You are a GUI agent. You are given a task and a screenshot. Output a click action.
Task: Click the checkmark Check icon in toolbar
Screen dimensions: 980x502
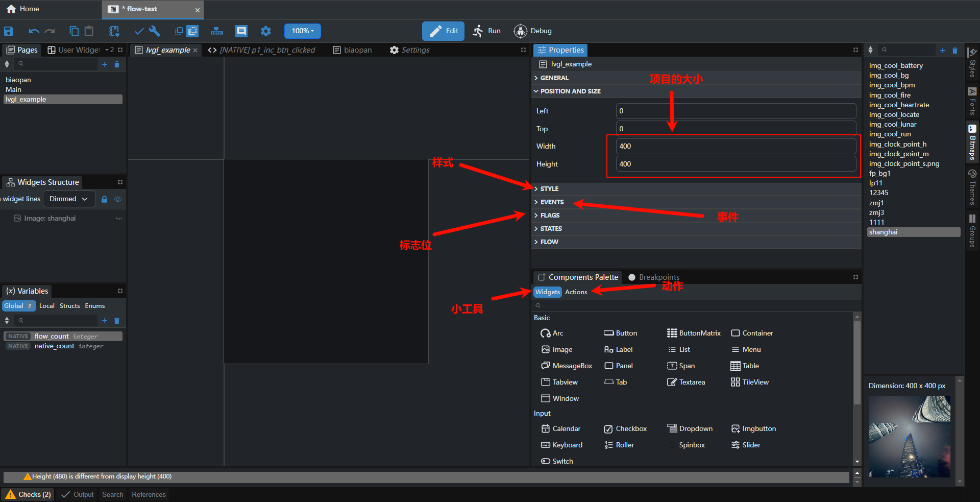(139, 31)
